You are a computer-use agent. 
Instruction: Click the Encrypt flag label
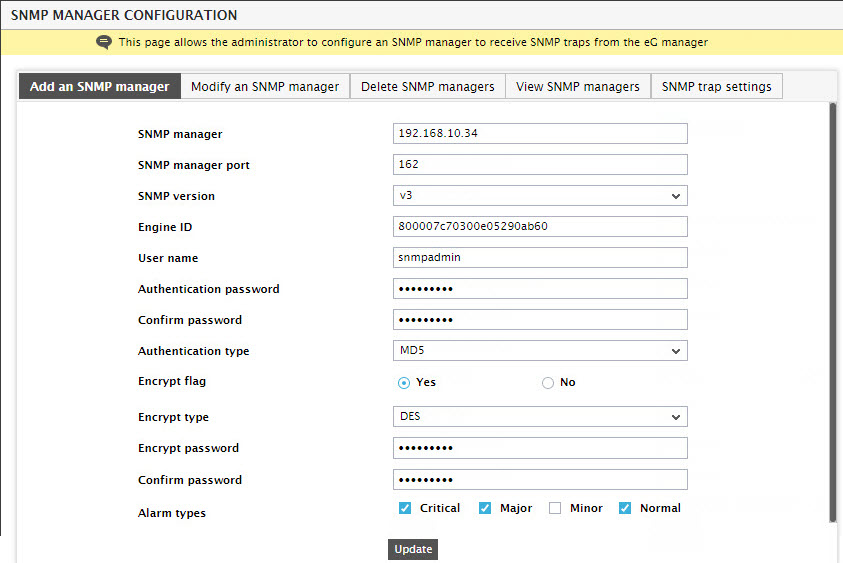point(172,381)
